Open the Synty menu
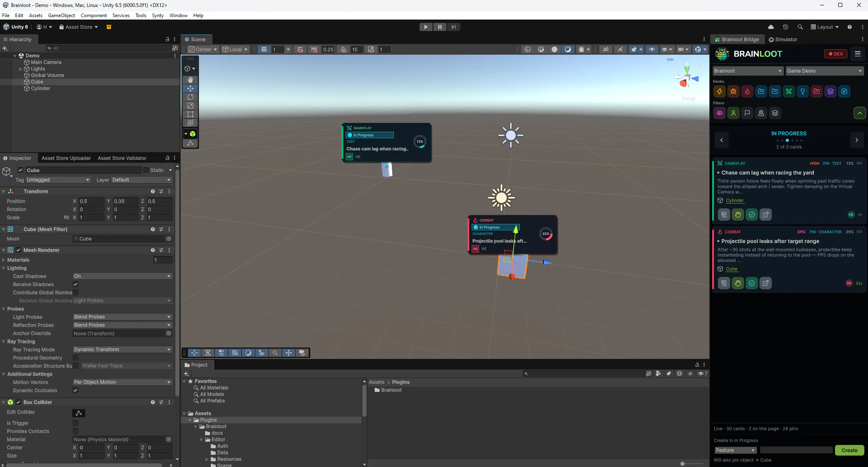The height and width of the screenshot is (467, 868). pyautogui.click(x=158, y=15)
